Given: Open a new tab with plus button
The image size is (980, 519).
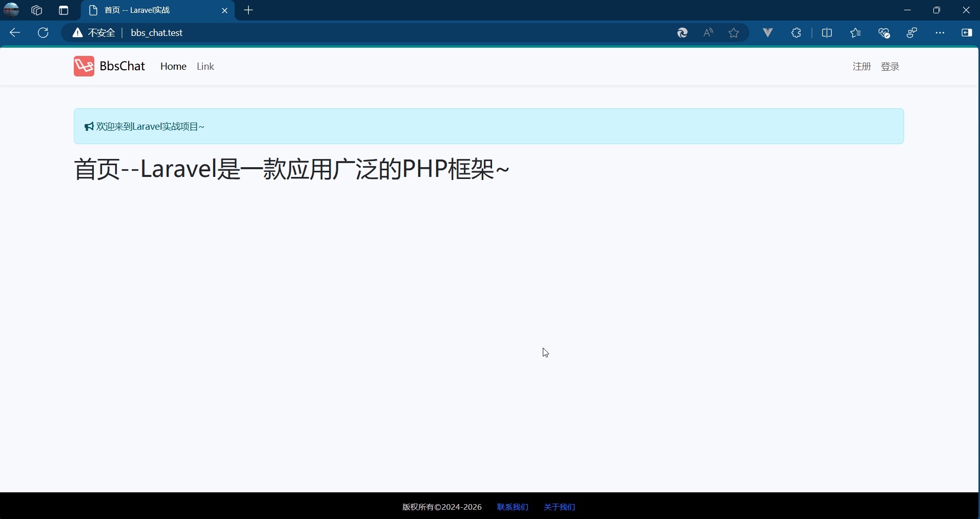Looking at the screenshot, I should 249,10.
